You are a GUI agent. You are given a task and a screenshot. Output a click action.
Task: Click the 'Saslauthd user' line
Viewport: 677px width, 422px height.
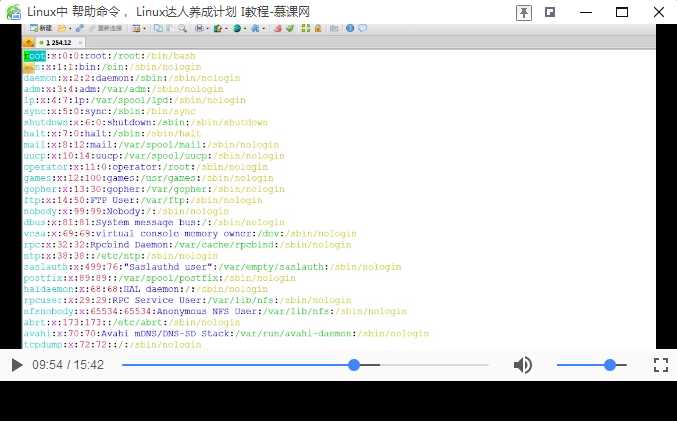click(x=212, y=267)
